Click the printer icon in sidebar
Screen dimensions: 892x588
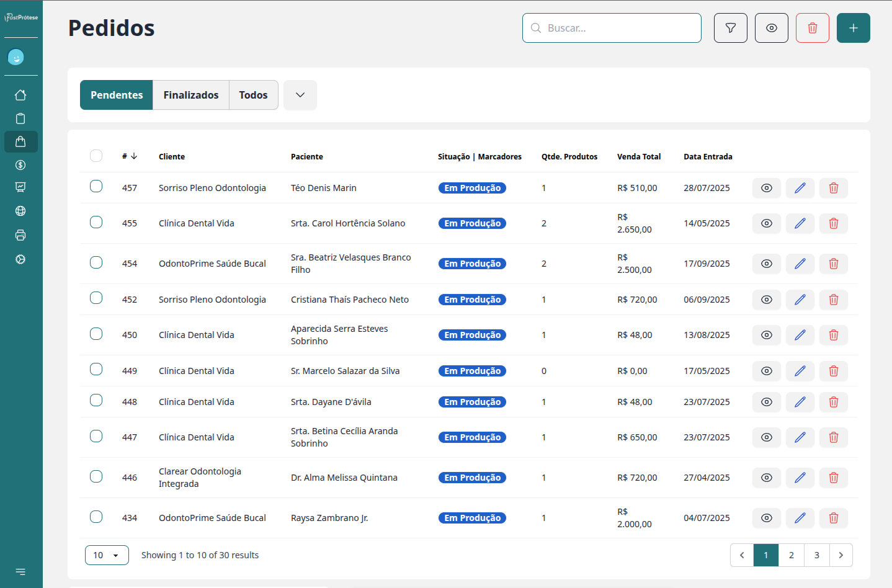tap(20, 235)
